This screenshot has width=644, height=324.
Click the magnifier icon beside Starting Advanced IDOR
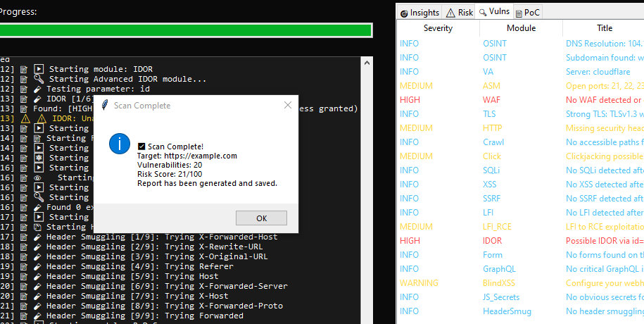pyautogui.click(x=39, y=79)
